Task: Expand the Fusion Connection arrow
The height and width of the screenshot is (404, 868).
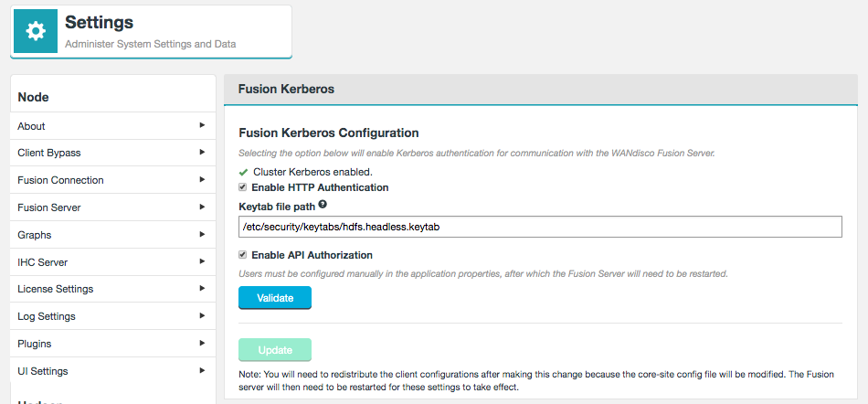Action: tap(203, 179)
